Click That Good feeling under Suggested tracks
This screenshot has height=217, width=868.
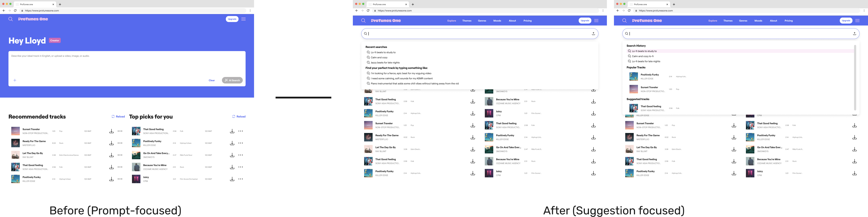pyautogui.click(x=651, y=107)
